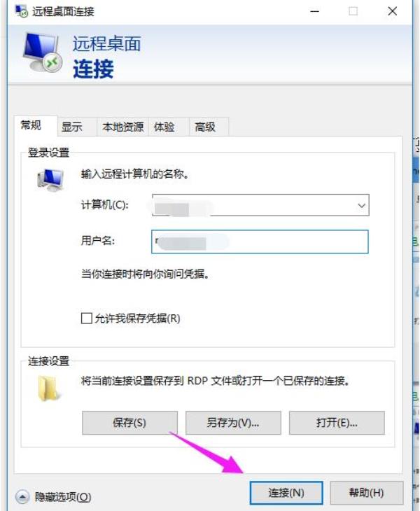
Task: Open the 本地资源 tab
Action: [122, 127]
